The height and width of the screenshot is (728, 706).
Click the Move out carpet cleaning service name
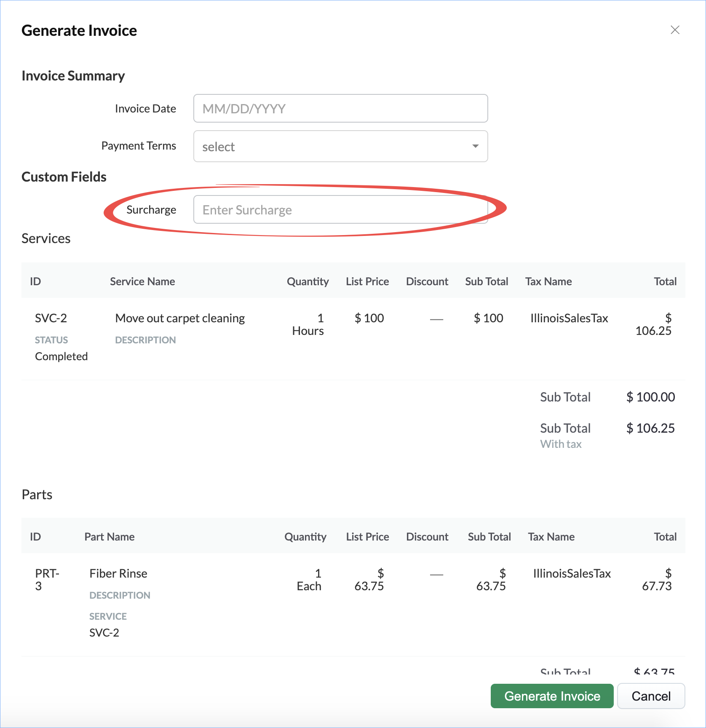tap(180, 318)
